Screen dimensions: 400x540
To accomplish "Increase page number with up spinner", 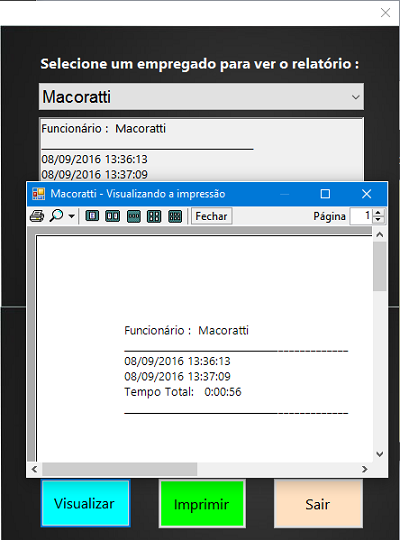I will point(378,213).
